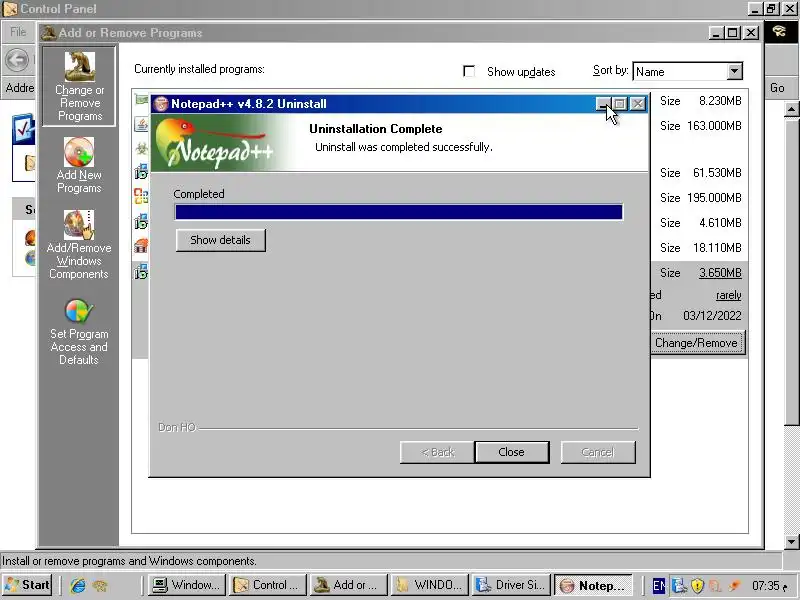The height and width of the screenshot is (600, 800).
Task: Click the completed uninstall progress bar
Action: click(398, 212)
